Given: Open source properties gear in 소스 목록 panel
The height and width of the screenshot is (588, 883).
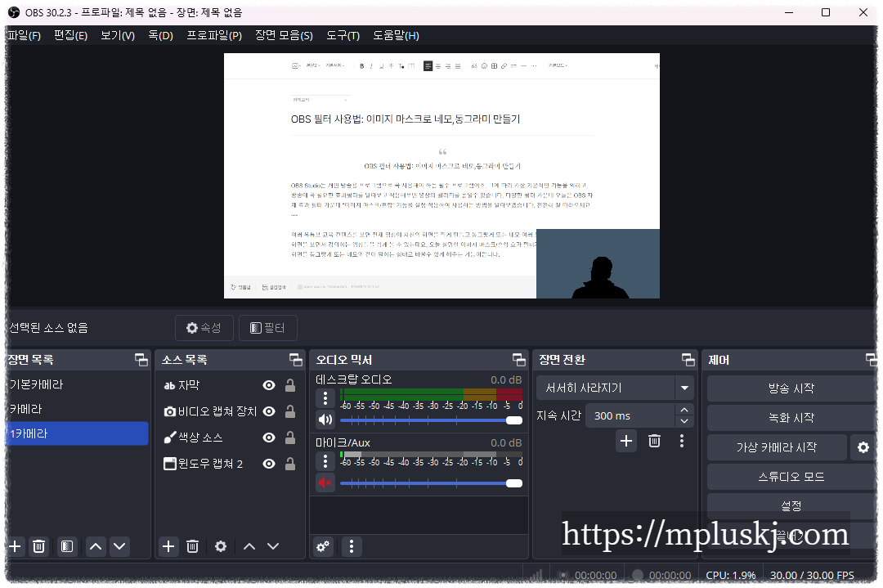Looking at the screenshot, I should pyautogui.click(x=220, y=546).
